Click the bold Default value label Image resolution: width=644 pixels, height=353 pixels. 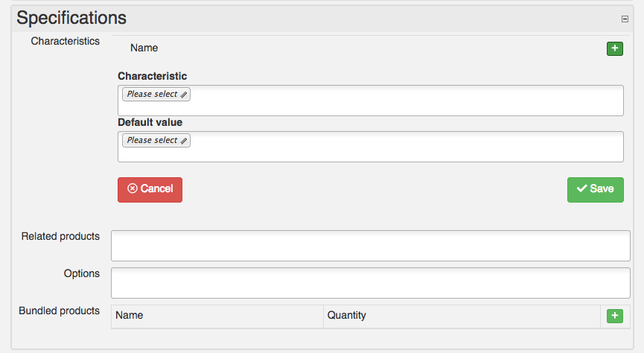pyautogui.click(x=150, y=122)
